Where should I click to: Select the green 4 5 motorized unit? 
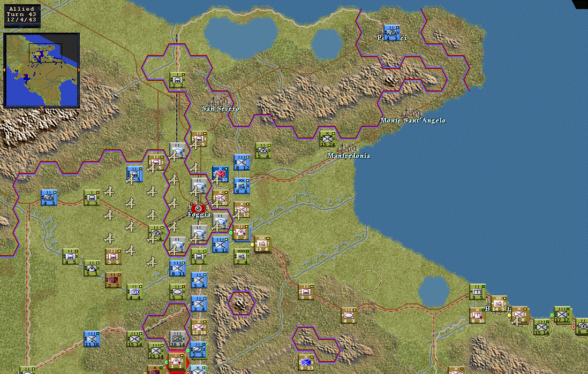70,256
